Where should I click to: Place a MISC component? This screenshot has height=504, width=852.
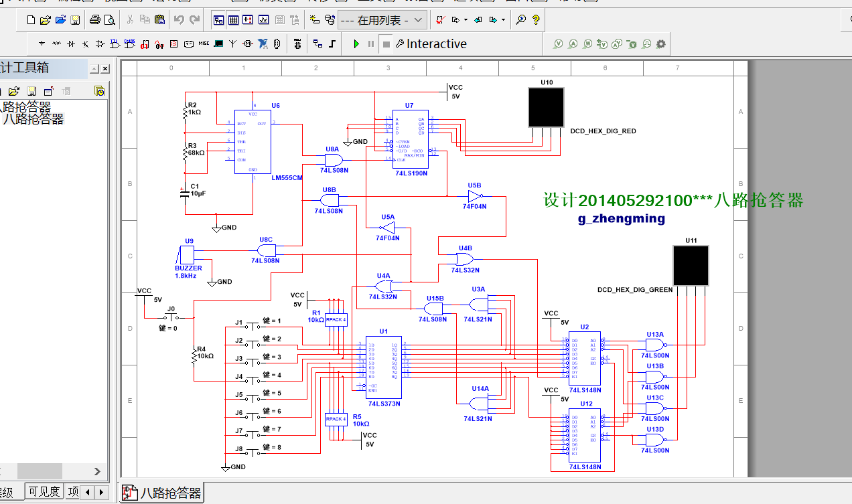[203, 44]
